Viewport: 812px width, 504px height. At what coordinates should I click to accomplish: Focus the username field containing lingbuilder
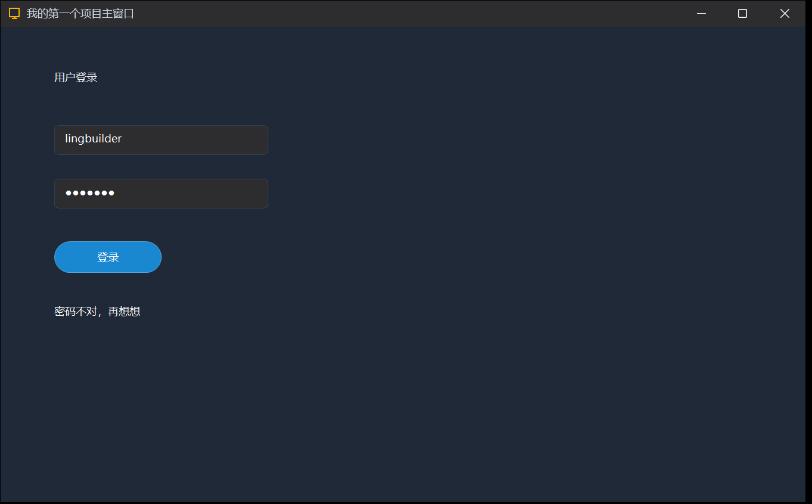pyautogui.click(x=161, y=140)
